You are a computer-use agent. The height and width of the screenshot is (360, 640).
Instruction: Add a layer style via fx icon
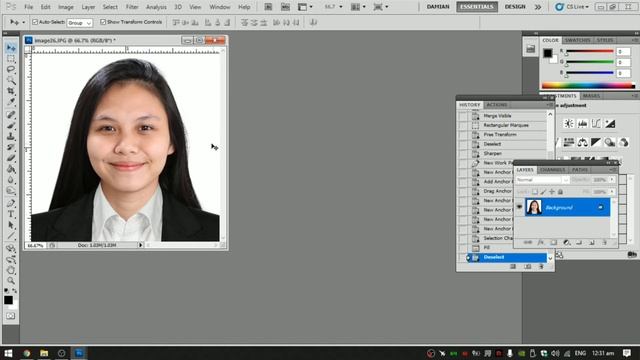541,242
